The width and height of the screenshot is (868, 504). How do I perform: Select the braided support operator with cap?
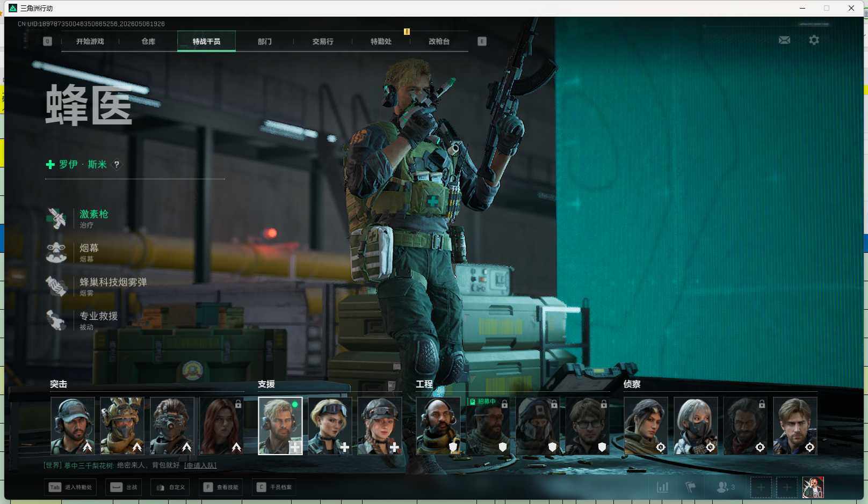pyautogui.click(x=380, y=426)
